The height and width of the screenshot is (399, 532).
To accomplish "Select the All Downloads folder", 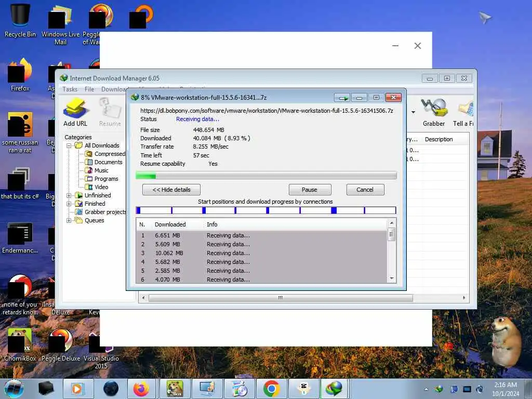I will coord(97,145).
